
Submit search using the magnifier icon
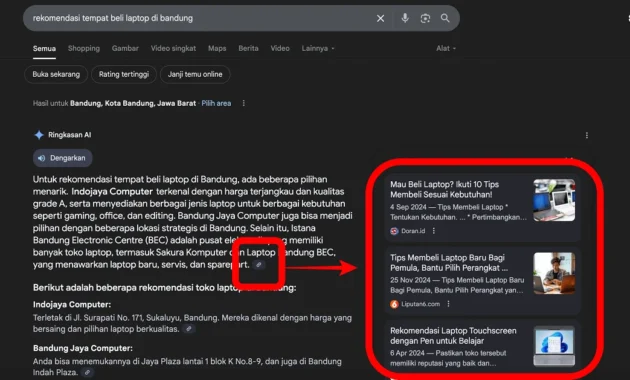tap(445, 18)
